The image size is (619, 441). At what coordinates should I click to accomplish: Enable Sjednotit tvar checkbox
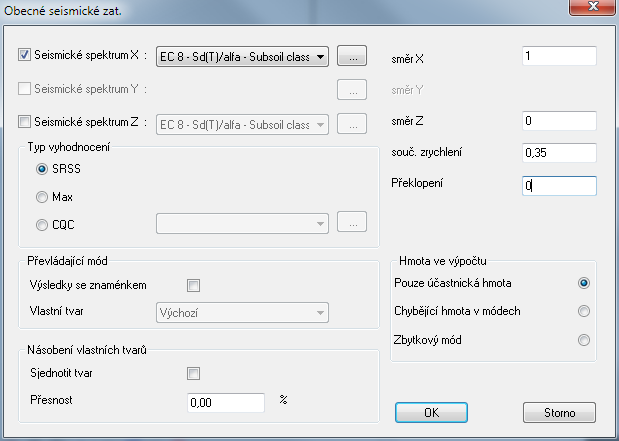click(x=193, y=373)
